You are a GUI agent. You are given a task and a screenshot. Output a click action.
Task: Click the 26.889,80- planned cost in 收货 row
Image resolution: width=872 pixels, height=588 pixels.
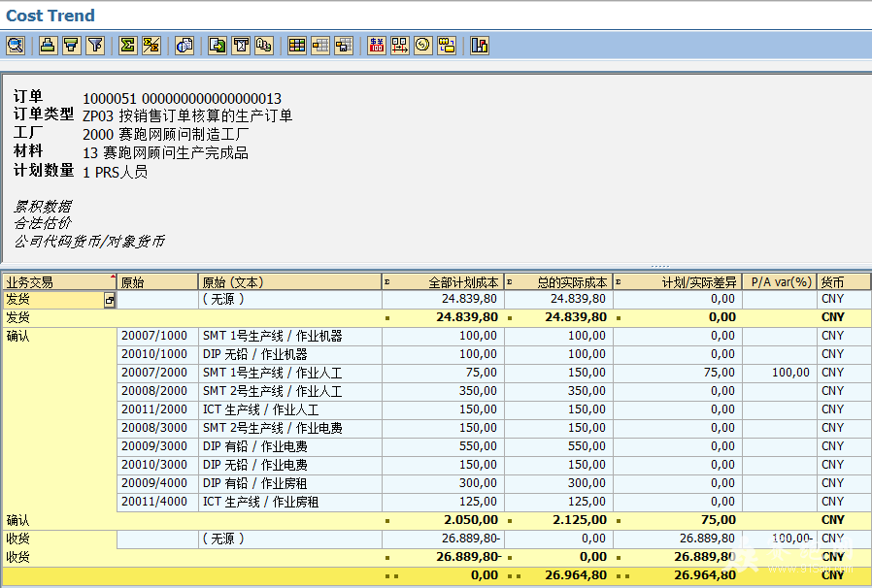[471, 538]
